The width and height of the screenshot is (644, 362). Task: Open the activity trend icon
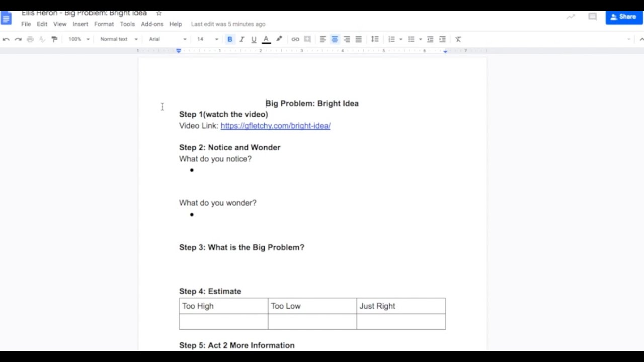tap(571, 17)
